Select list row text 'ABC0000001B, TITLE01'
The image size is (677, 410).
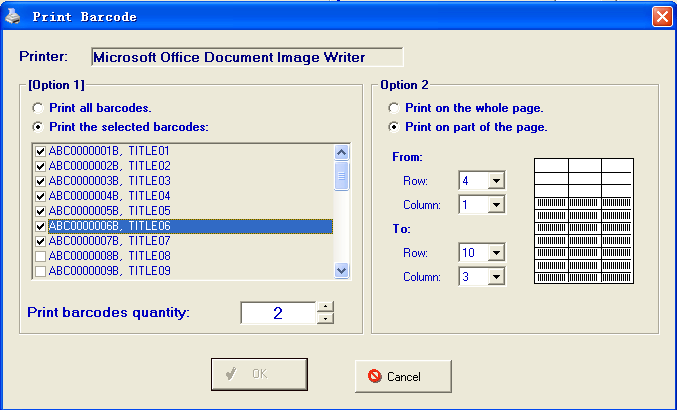(x=109, y=151)
